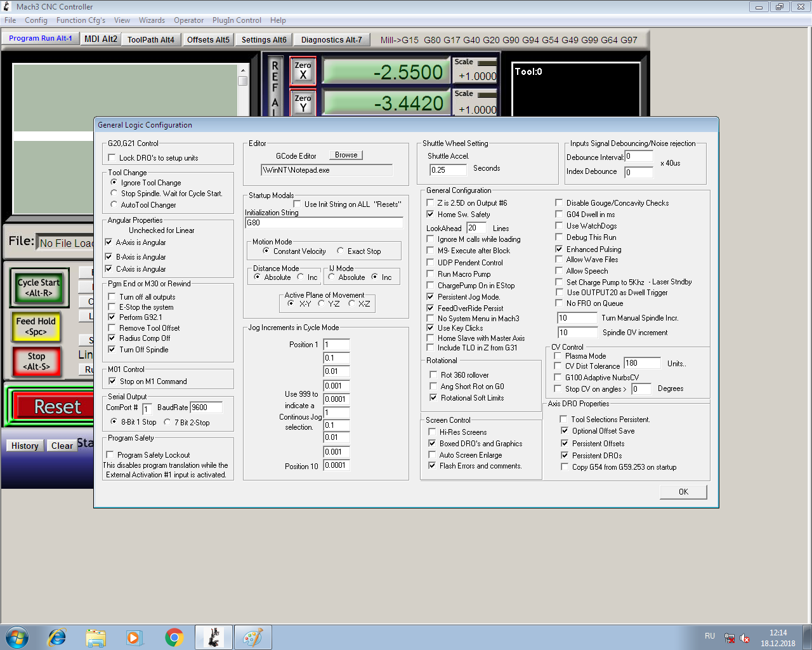Click the Cycle Start button
The width and height of the screenshot is (812, 650).
point(39,288)
